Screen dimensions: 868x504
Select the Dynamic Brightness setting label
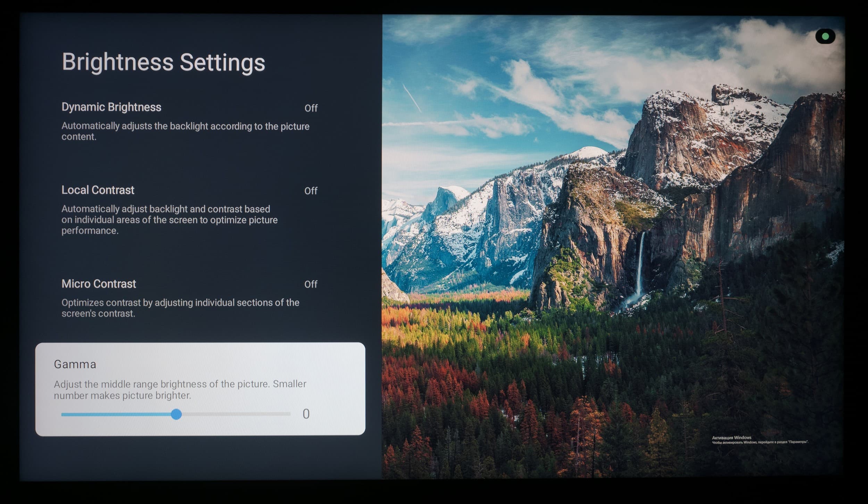point(111,107)
